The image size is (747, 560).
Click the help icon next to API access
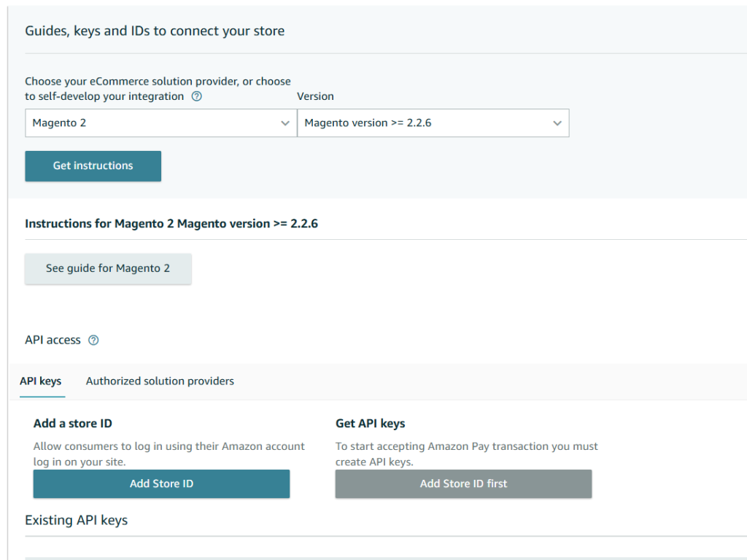pos(93,341)
